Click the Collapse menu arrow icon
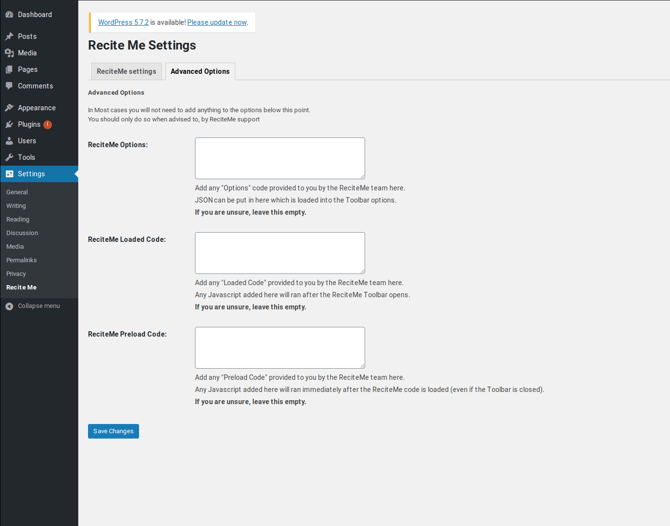The width and height of the screenshot is (670, 526). [9, 306]
